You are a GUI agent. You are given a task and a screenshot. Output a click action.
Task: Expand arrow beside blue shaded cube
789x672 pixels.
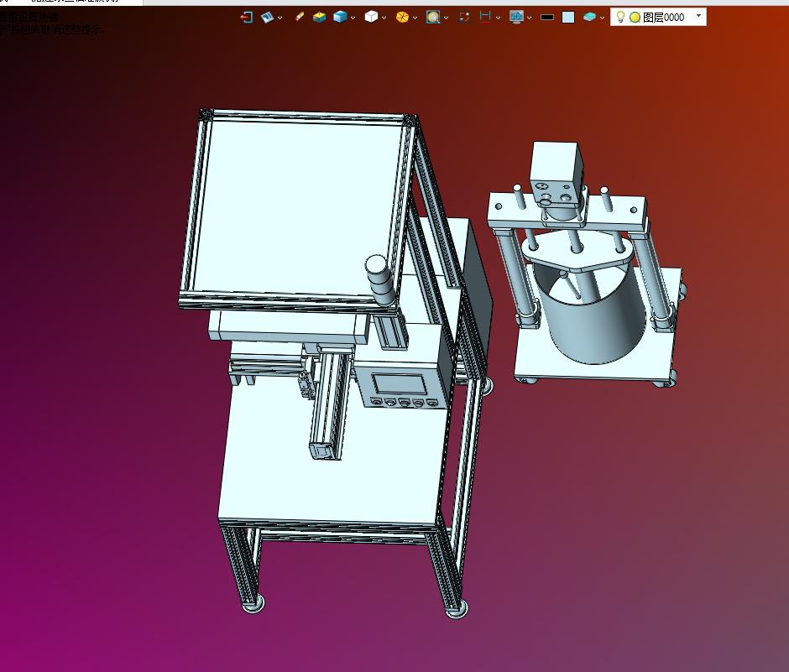pos(353,18)
